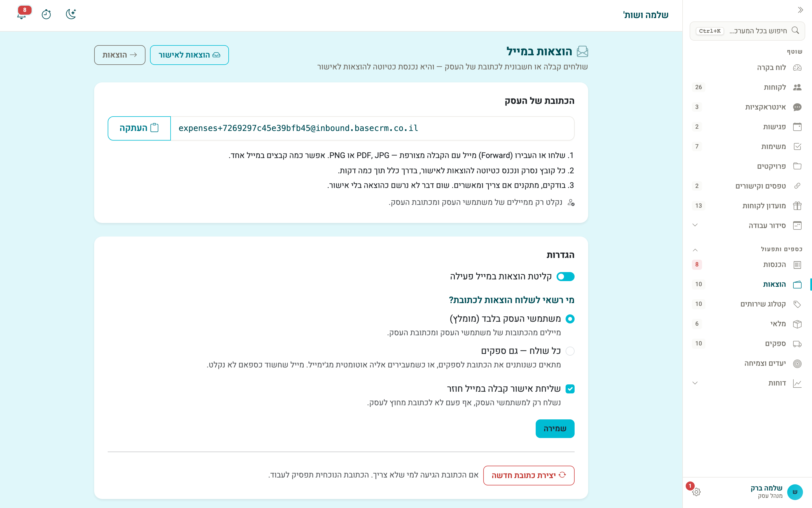Click the search magnifier icon
812x508 pixels.
(795, 30)
